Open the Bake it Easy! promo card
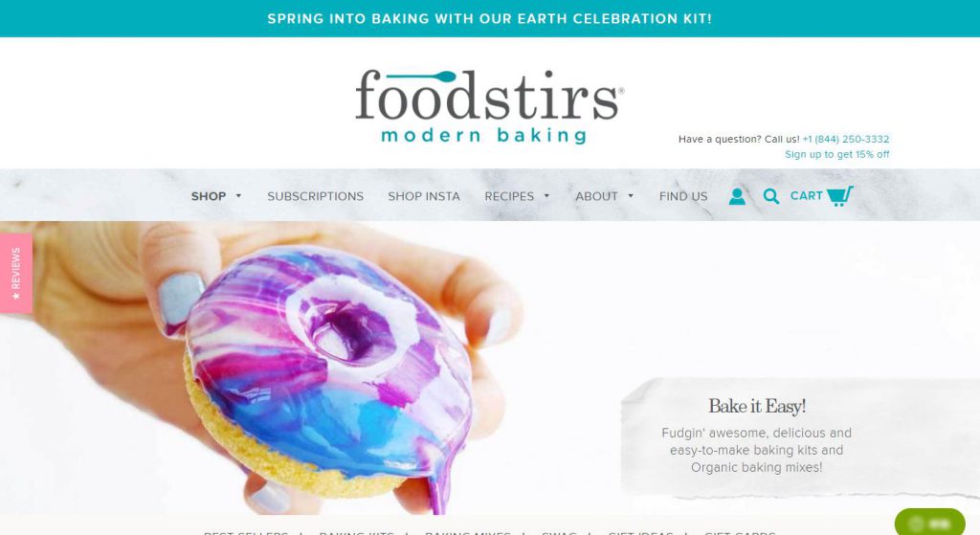Viewport: 980px width, 535px height. [x=756, y=438]
